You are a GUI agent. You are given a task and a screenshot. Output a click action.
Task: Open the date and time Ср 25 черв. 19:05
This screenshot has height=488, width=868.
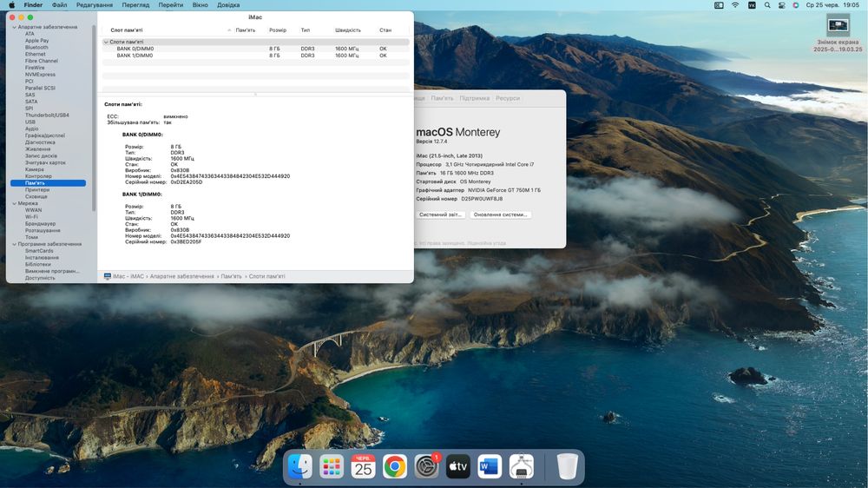[832, 5]
